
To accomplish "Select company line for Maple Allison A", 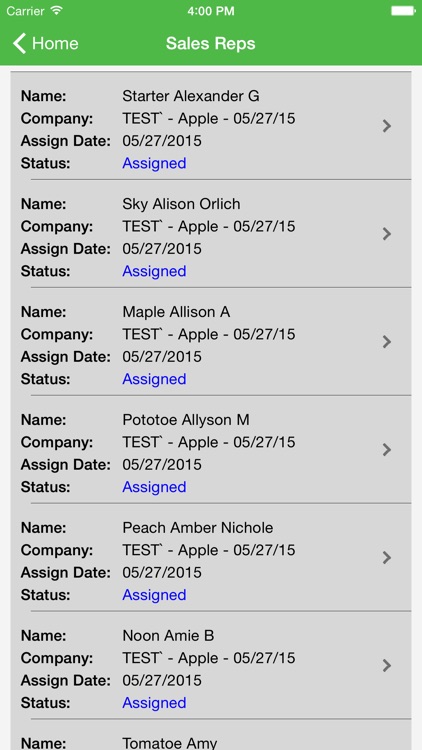I will coord(209,334).
